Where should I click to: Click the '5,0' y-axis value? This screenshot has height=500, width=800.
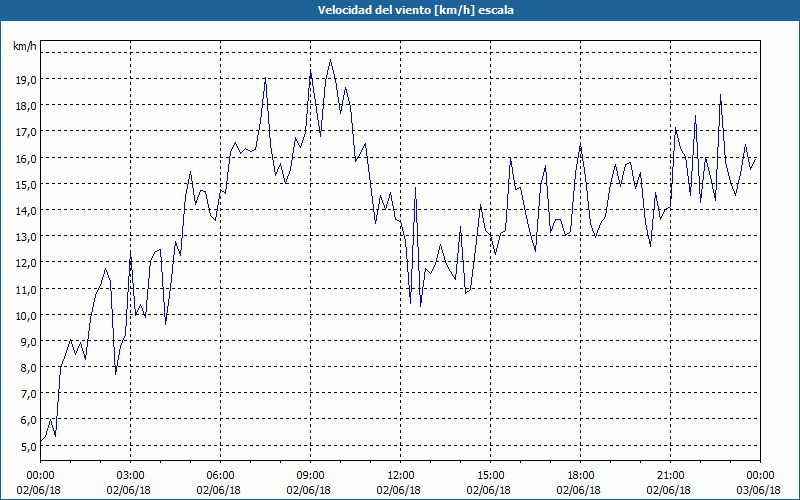pos(28,446)
